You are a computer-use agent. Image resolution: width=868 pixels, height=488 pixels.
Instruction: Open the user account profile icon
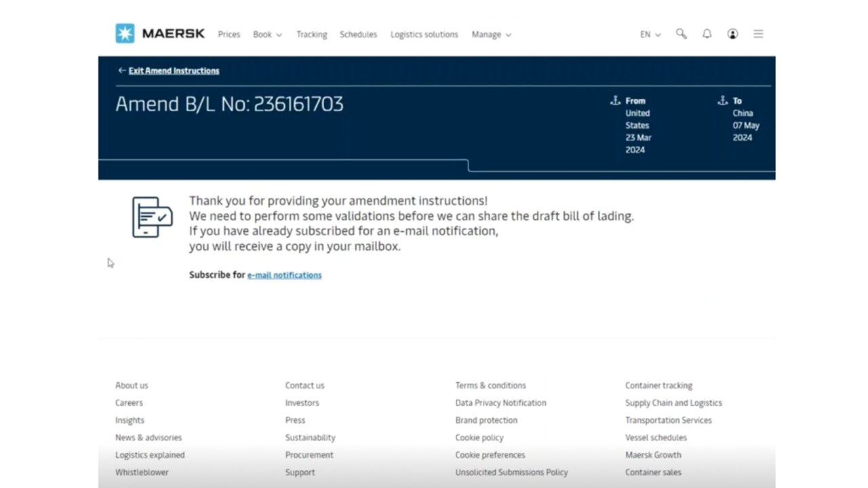click(x=732, y=34)
